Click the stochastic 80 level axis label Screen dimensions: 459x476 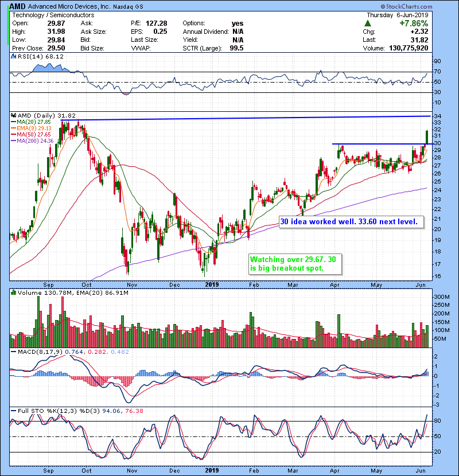437,421
